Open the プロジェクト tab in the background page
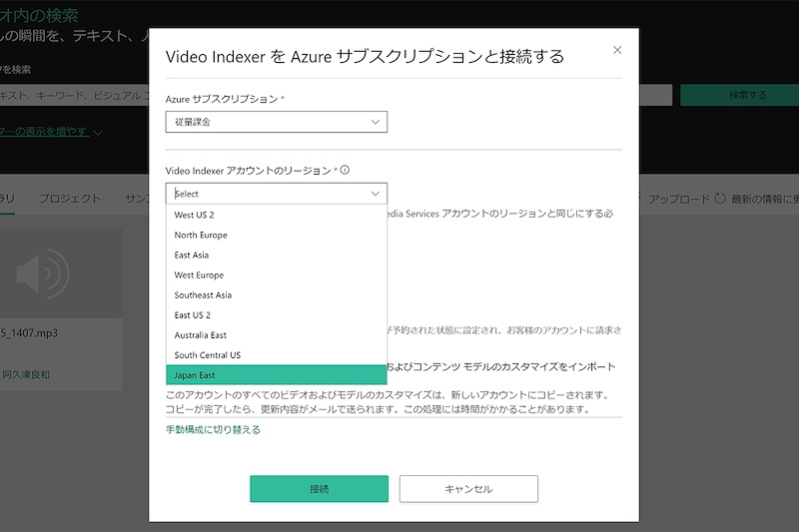The image size is (799, 532). tap(70, 199)
